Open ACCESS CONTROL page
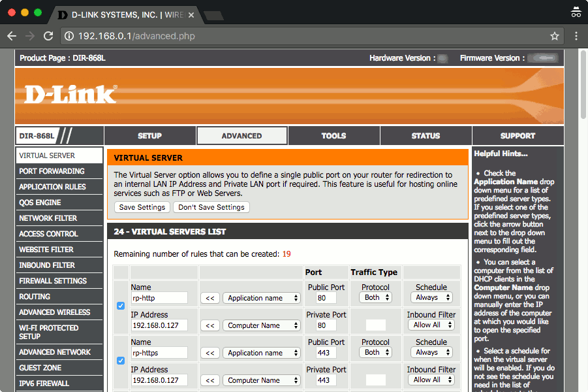The height and width of the screenshot is (392, 588). tap(59, 234)
